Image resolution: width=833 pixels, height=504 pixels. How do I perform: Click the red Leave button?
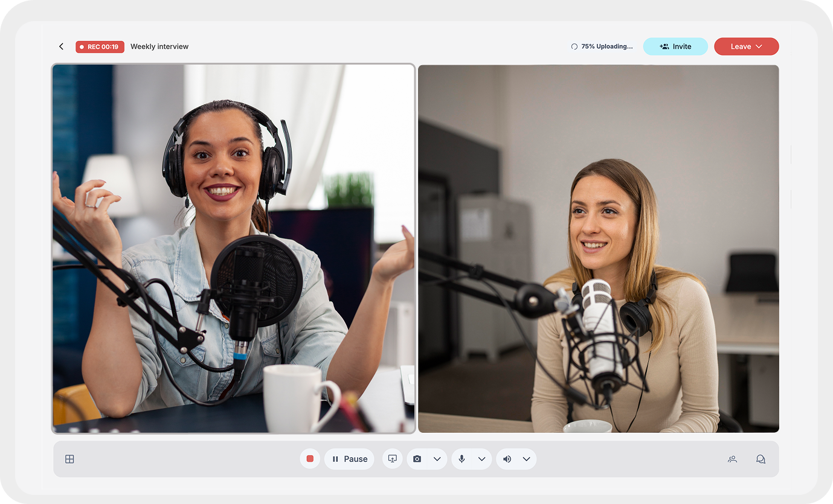(746, 46)
